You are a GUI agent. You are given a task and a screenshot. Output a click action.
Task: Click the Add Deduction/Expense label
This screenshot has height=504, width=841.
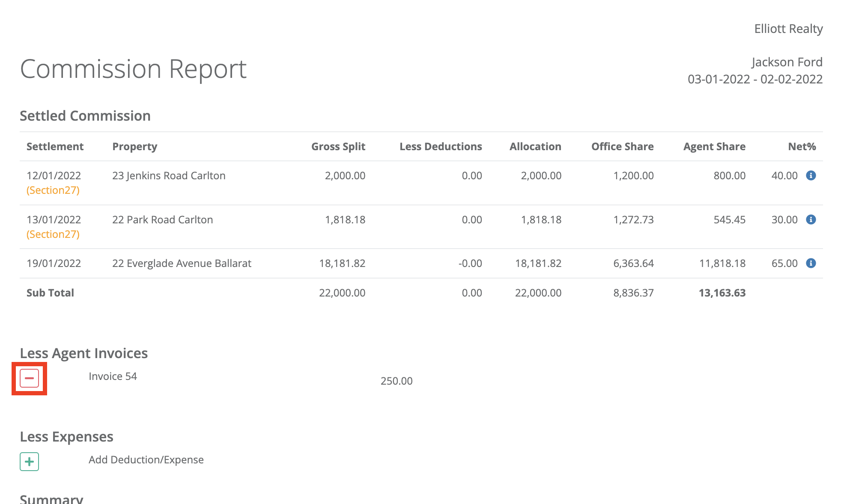click(x=146, y=460)
